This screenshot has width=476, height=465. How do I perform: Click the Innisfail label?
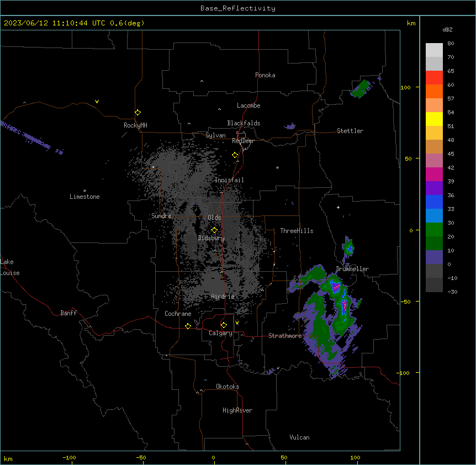[229, 180]
